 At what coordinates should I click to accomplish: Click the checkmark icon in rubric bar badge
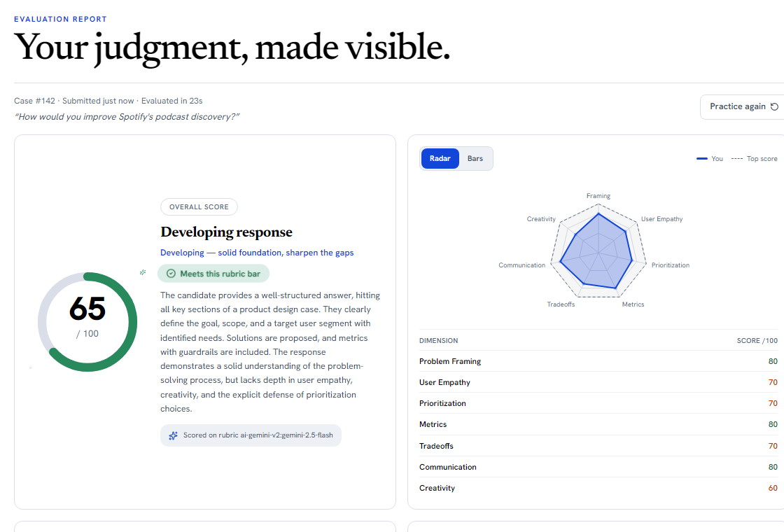point(171,274)
